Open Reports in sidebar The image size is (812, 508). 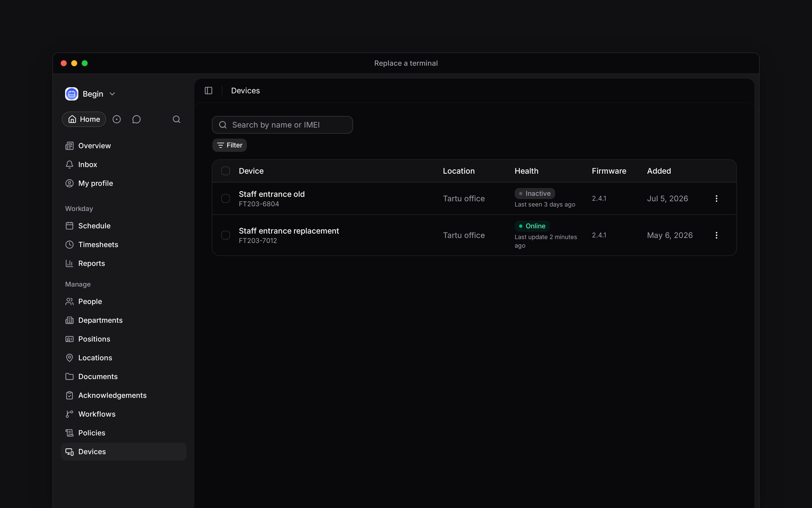123,263
